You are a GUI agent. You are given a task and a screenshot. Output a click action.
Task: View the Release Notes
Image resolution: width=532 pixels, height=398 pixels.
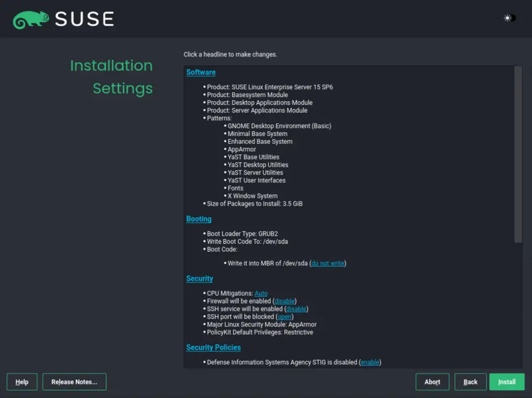pyautogui.click(x=74, y=381)
